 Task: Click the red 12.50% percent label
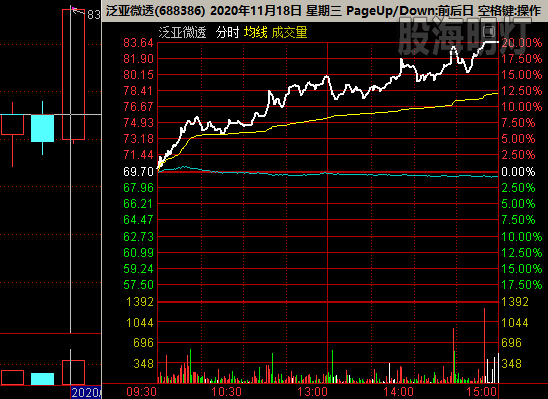click(522, 91)
